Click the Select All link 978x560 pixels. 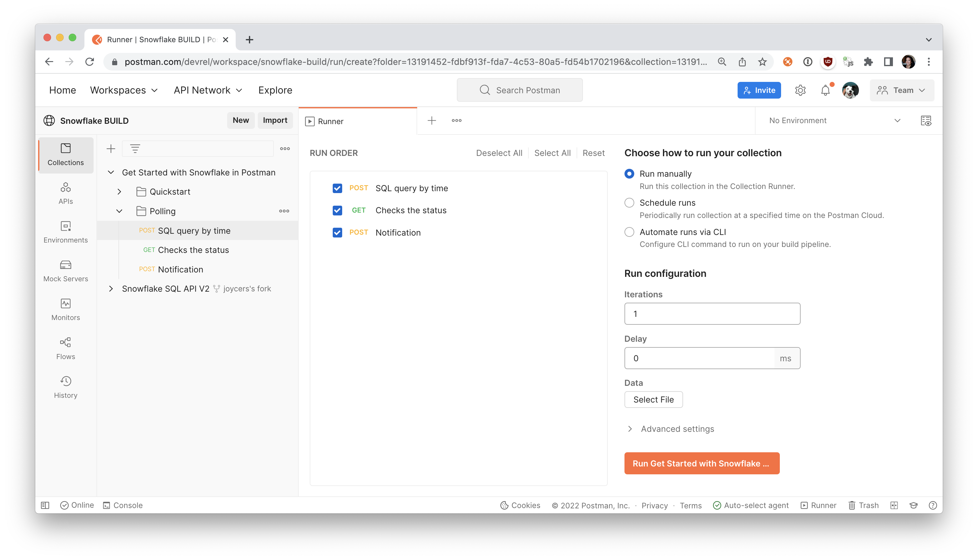(552, 153)
